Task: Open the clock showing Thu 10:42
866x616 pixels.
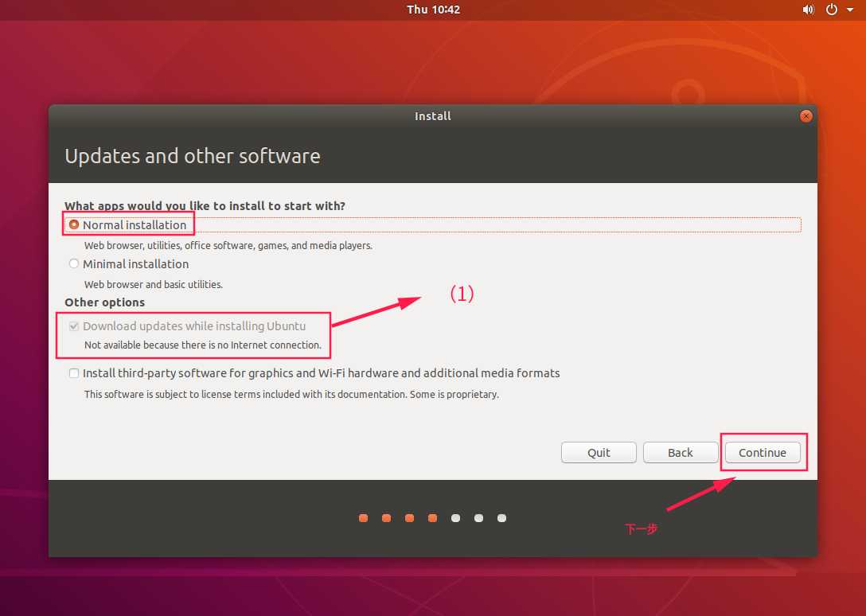Action: (x=433, y=10)
